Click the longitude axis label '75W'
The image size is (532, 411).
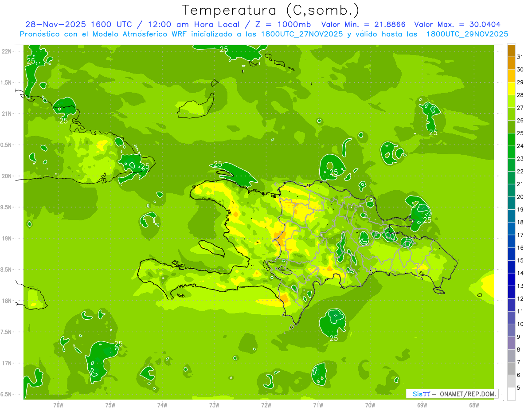coord(110,405)
